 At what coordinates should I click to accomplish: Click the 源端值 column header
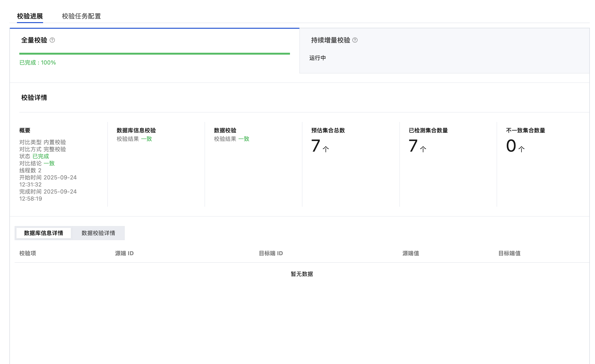[410, 253]
